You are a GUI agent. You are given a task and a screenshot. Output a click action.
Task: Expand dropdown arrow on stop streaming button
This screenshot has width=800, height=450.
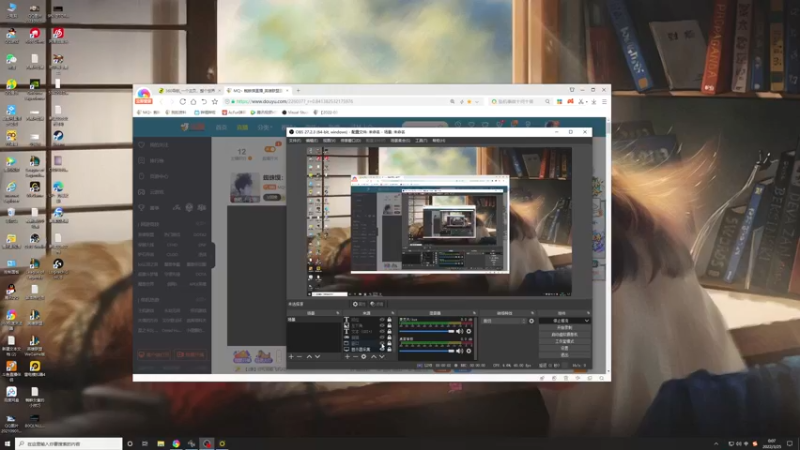[587, 321]
